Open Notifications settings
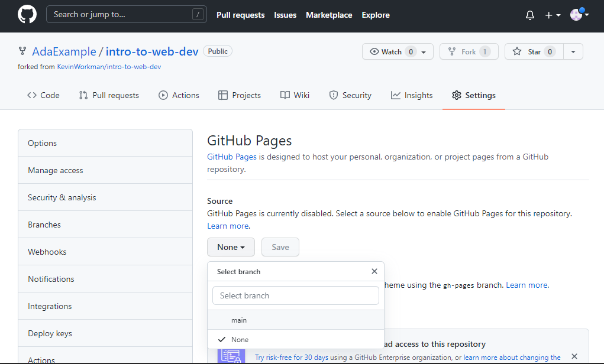Viewport: 604px width, 364px height. click(105, 279)
